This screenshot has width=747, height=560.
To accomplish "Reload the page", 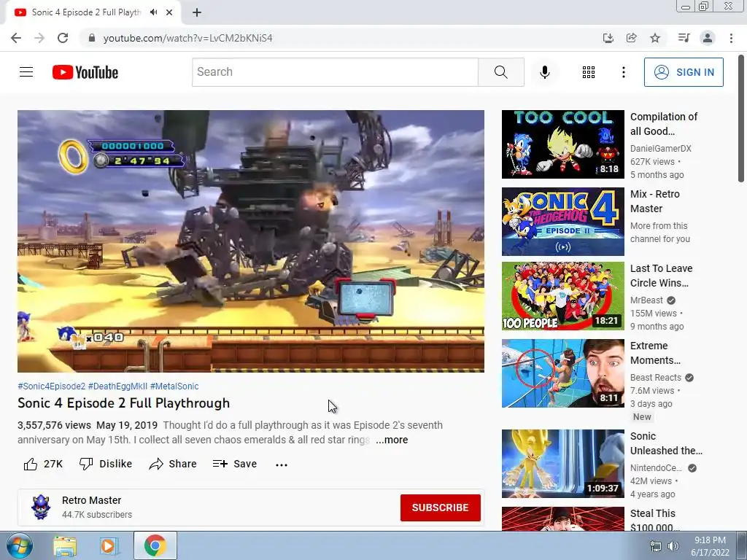I will click(63, 38).
